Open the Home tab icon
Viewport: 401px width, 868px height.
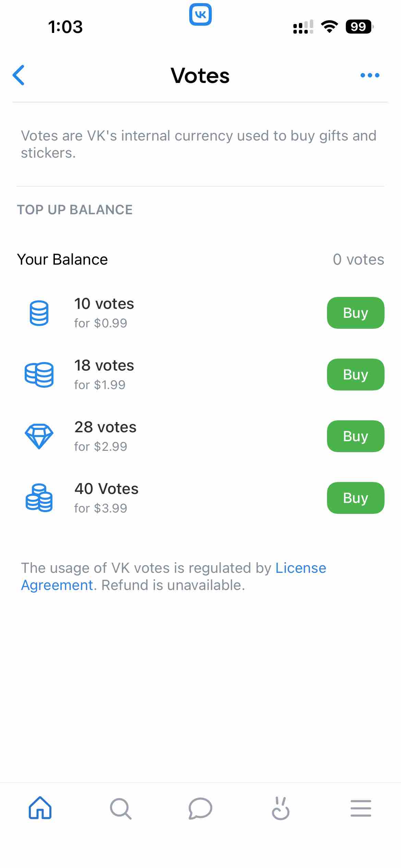coord(39,808)
